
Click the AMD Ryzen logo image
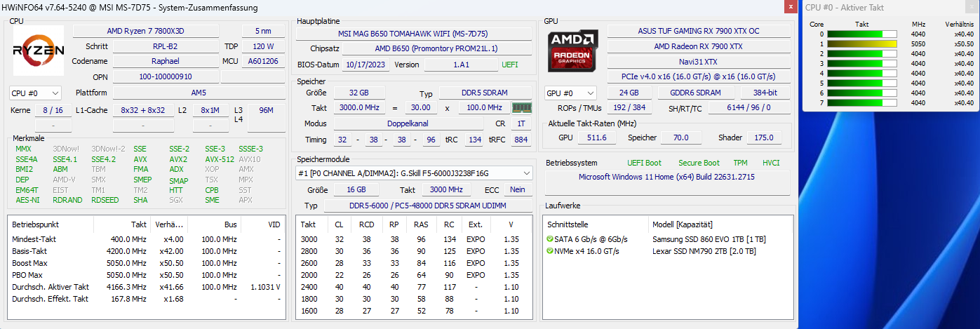[x=39, y=51]
